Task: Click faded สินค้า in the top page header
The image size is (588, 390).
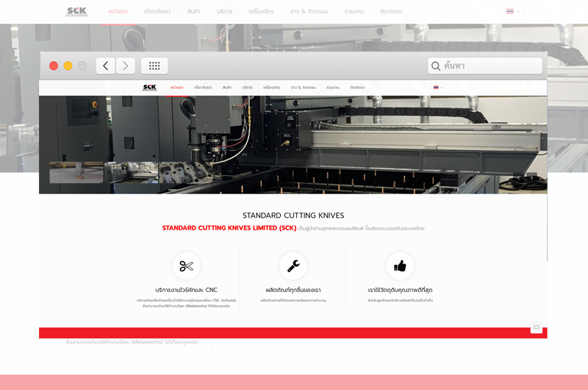Action: pyautogui.click(x=193, y=12)
